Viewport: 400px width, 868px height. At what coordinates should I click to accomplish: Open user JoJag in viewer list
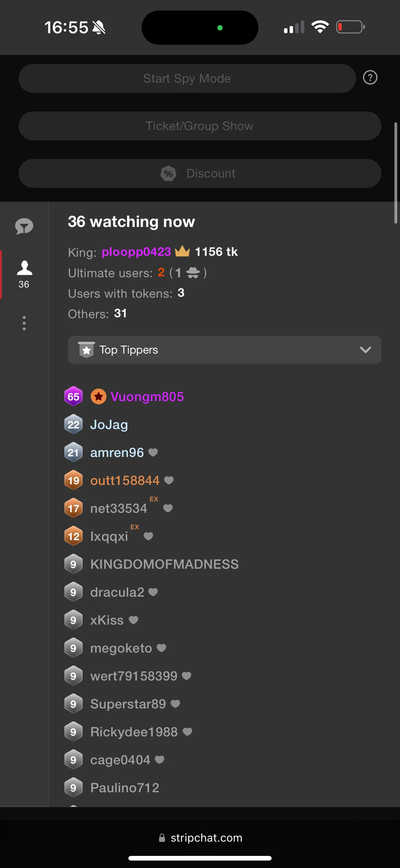(x=109, y=425)
